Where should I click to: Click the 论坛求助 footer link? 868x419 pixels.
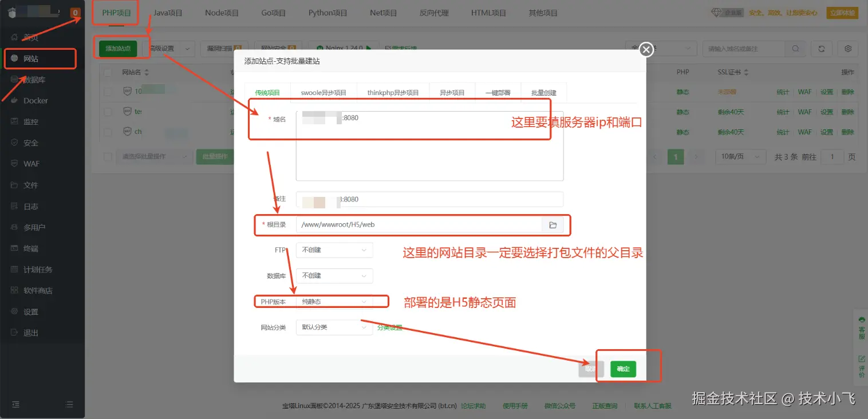point(474,406)
